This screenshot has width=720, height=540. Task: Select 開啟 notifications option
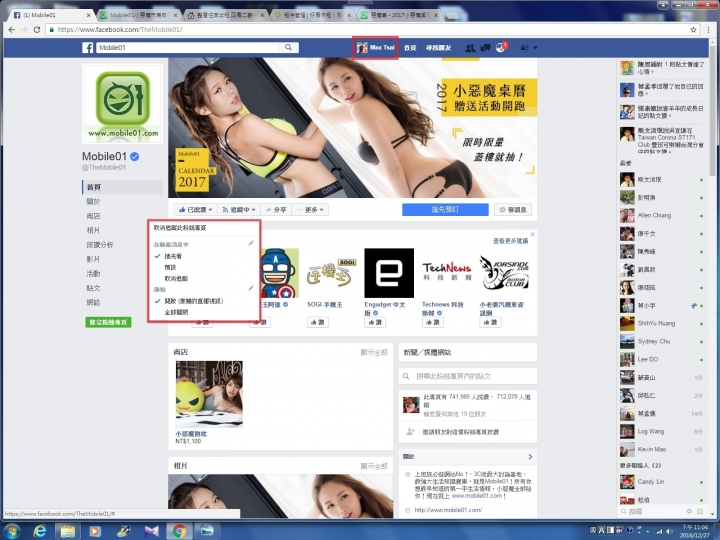[x=193, y=301]
